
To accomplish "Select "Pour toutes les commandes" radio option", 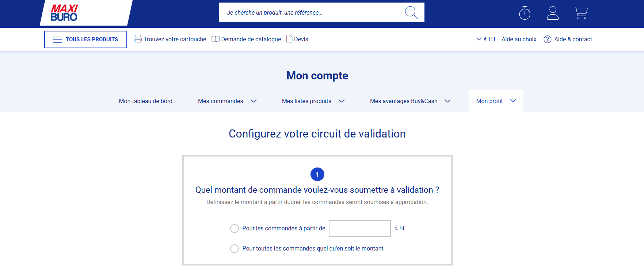I will [235, 249].
